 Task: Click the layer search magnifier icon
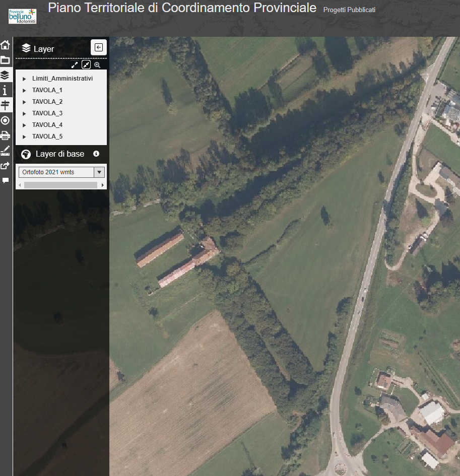(97, 64)
